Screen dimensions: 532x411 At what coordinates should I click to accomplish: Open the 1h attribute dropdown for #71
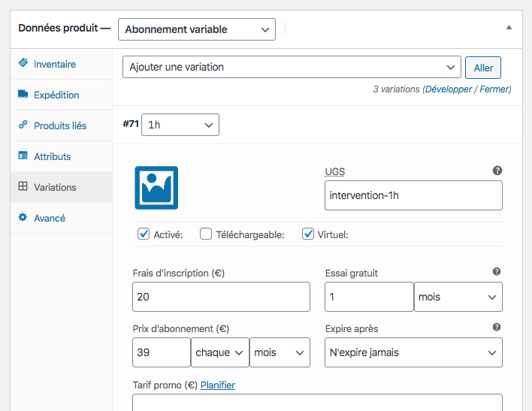[x=180, y=125]
